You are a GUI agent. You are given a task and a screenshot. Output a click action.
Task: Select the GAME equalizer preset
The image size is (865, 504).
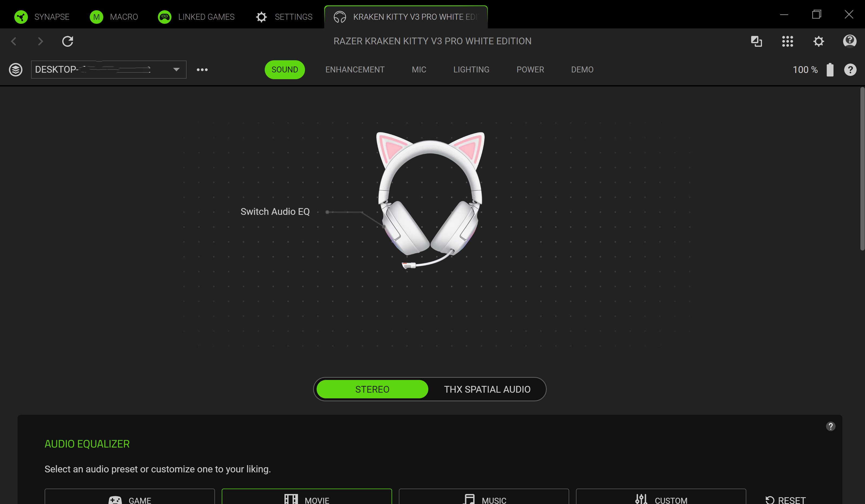(x=130, y=497)
